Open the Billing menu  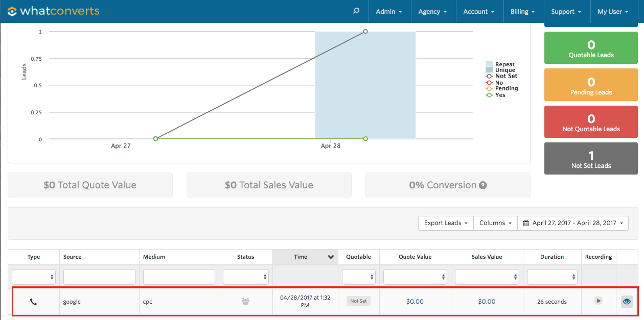(522, 12)
